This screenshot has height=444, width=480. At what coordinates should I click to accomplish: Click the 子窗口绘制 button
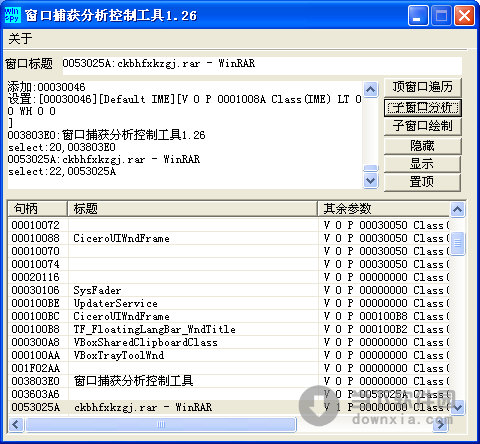coord(422,126)
